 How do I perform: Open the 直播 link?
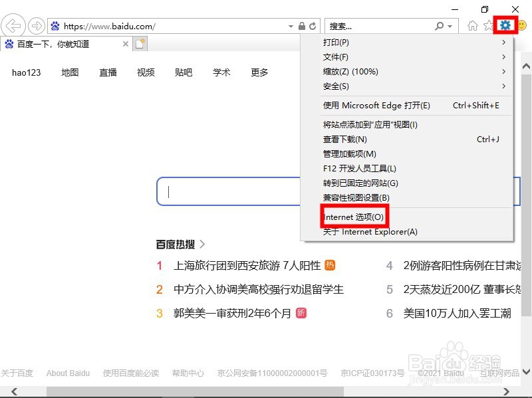click(x=108, y=72)
